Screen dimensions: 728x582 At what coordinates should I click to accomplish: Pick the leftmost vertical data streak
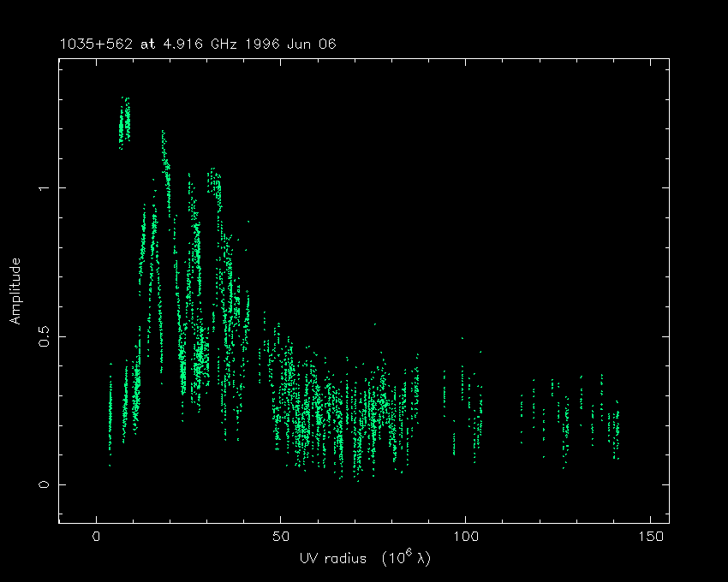pos(110,419)
